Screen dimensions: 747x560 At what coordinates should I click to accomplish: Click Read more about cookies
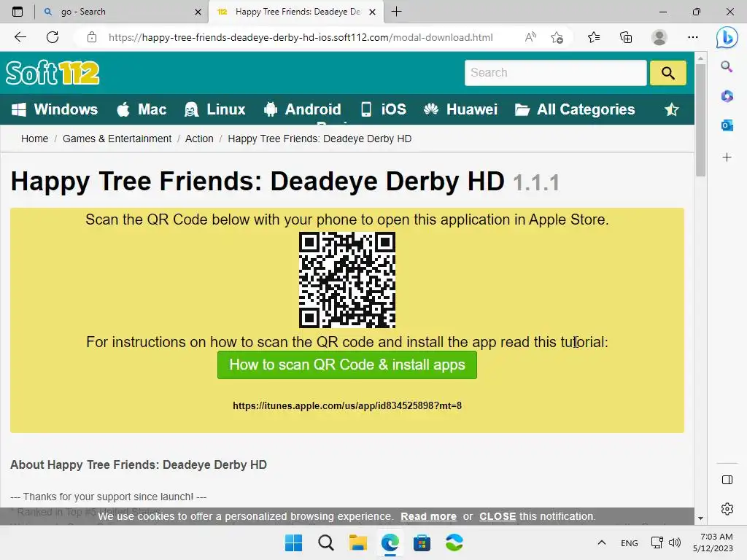pos(428,516)
